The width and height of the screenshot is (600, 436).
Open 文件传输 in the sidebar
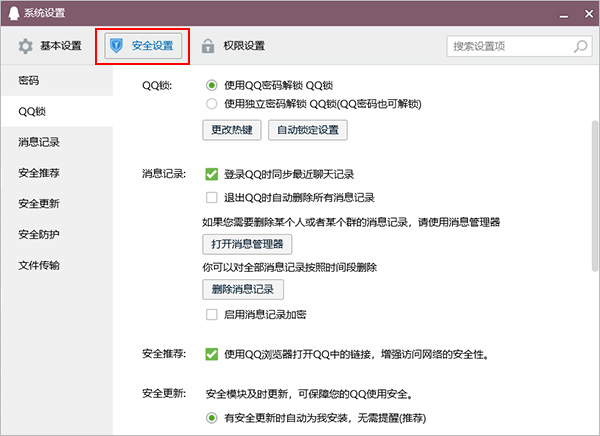(x=57, y=265)
